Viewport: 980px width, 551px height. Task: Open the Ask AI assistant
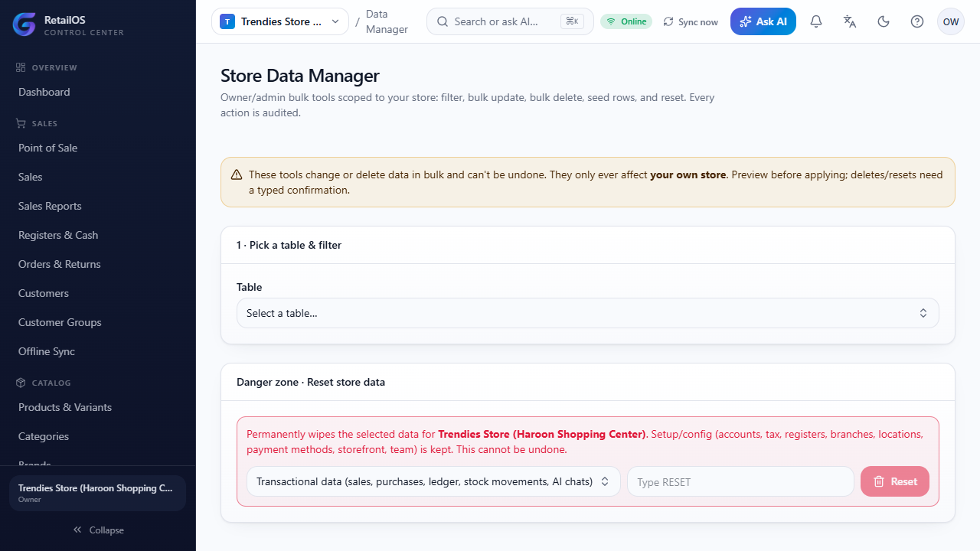(x=763, y=21)
